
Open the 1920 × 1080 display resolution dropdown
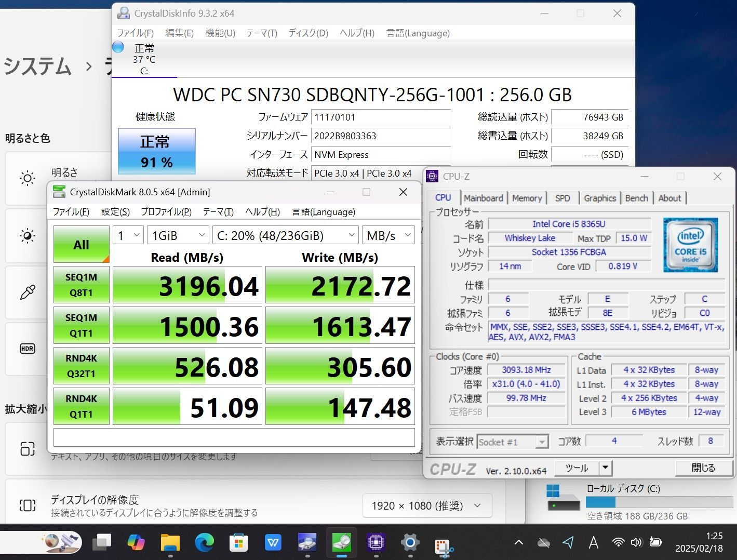coord(427,505)
